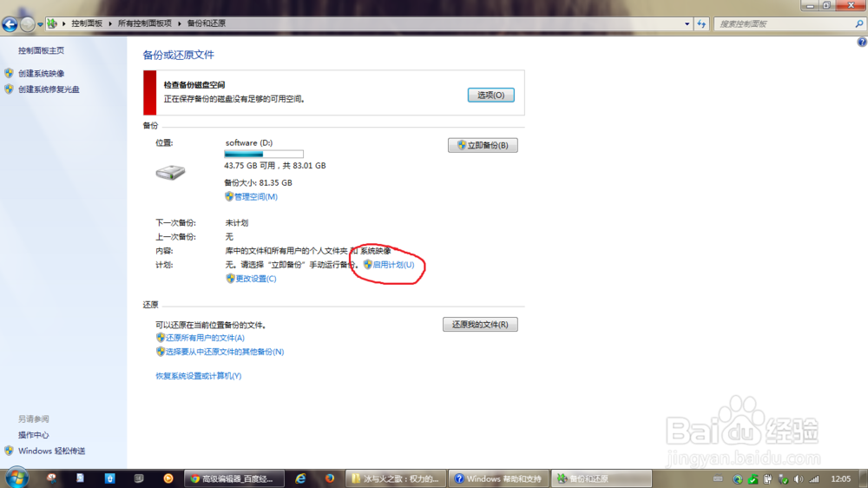This screenshot has width=868, height=488.
Task: Expand the chevron after 控制面板 breadcrumb
Action: tap(110, 23)
